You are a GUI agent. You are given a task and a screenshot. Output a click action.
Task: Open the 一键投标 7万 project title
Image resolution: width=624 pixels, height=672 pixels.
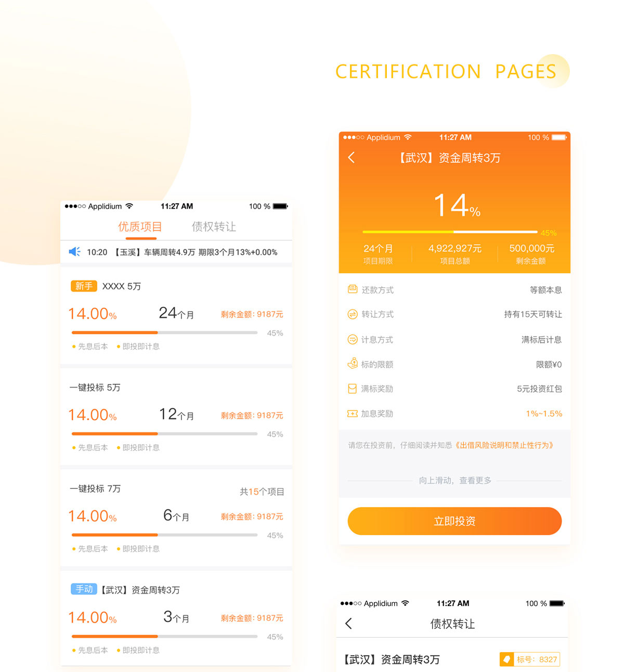pos(95,489)
